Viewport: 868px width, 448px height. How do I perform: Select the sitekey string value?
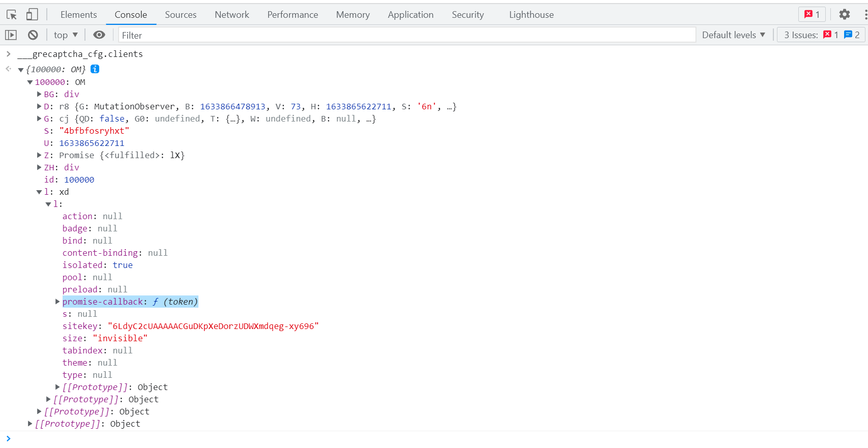point(213,326)
